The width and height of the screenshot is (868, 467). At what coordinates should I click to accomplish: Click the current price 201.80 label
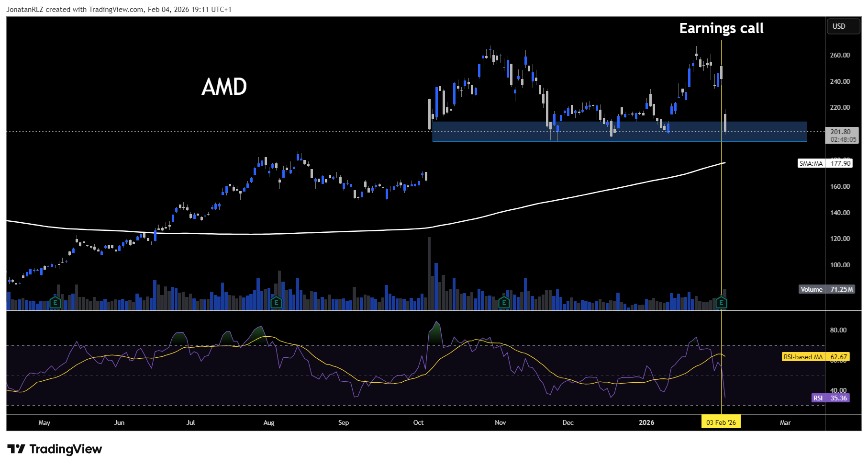click(840, 132)
